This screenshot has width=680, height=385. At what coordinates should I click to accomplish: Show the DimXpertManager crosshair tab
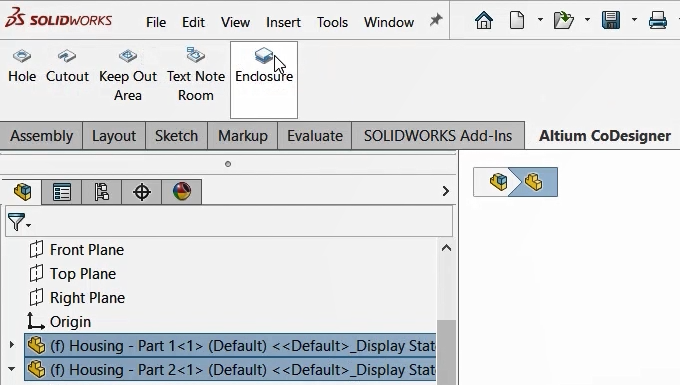[x=141, y=192]
